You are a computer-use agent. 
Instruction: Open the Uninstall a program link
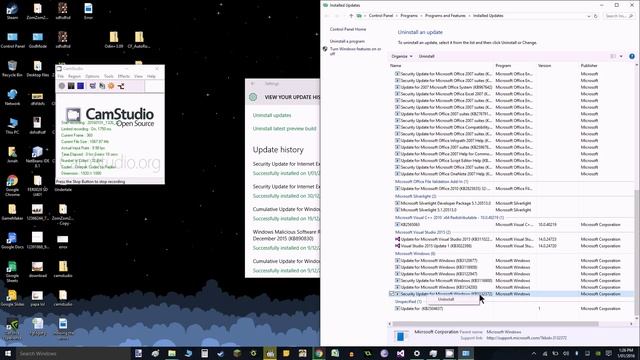(347, 41)
